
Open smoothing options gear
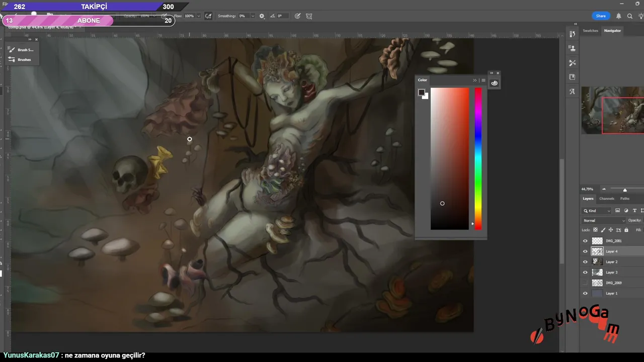[262, 16]
